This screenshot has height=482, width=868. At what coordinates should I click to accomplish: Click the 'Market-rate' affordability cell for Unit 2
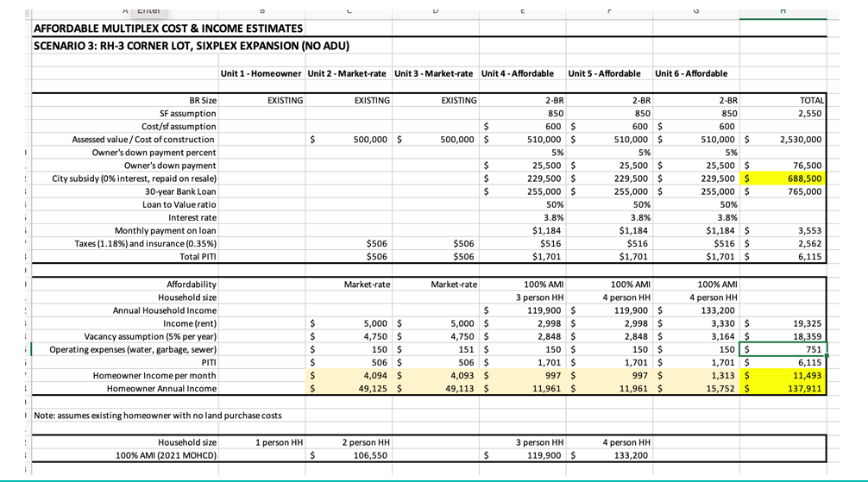pos(367,285)
